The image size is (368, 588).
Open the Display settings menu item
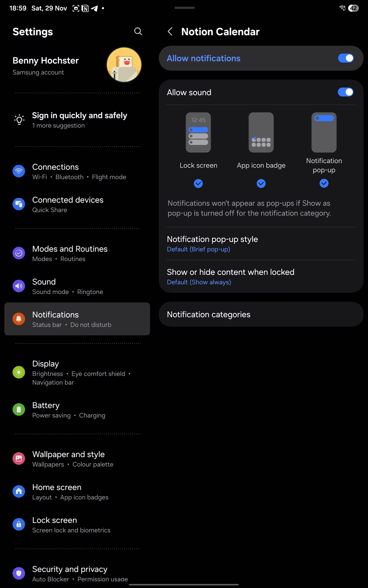[x=77, y=372]
